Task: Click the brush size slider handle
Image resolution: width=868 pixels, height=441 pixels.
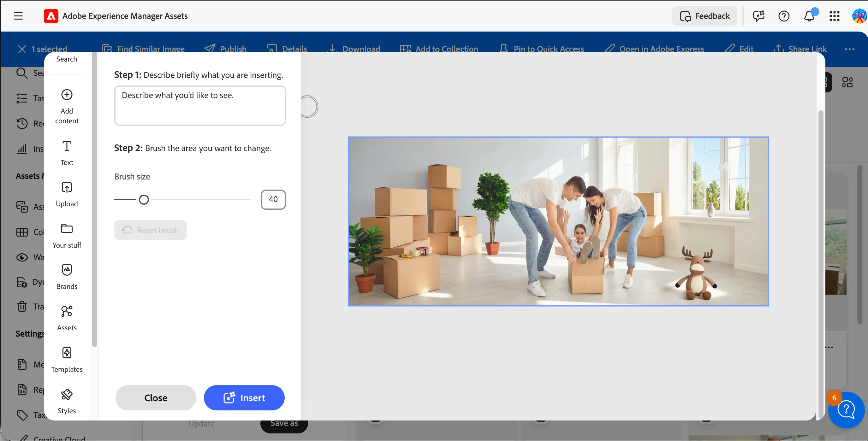Action: 144,200
